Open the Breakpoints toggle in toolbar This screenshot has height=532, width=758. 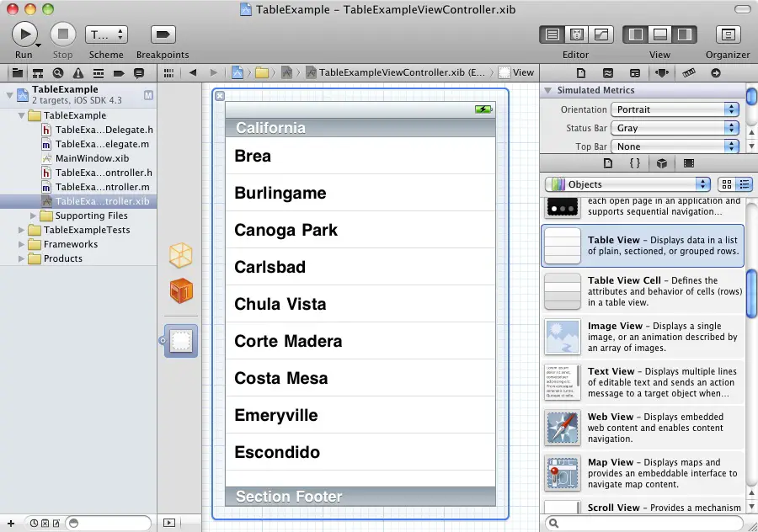(163, 35)
